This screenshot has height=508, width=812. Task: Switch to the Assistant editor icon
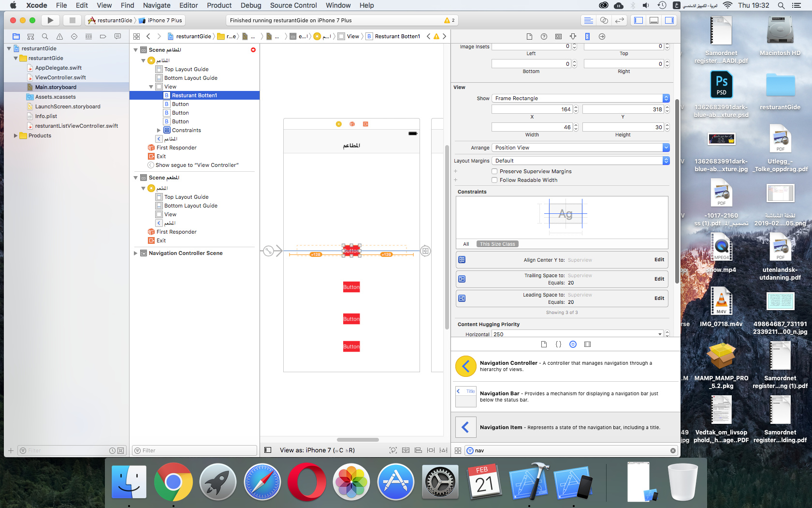[604, 20]
